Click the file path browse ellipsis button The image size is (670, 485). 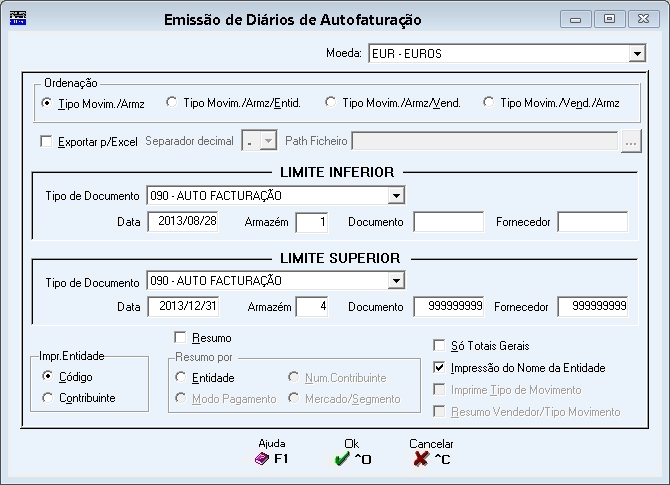tap(631, 141)
